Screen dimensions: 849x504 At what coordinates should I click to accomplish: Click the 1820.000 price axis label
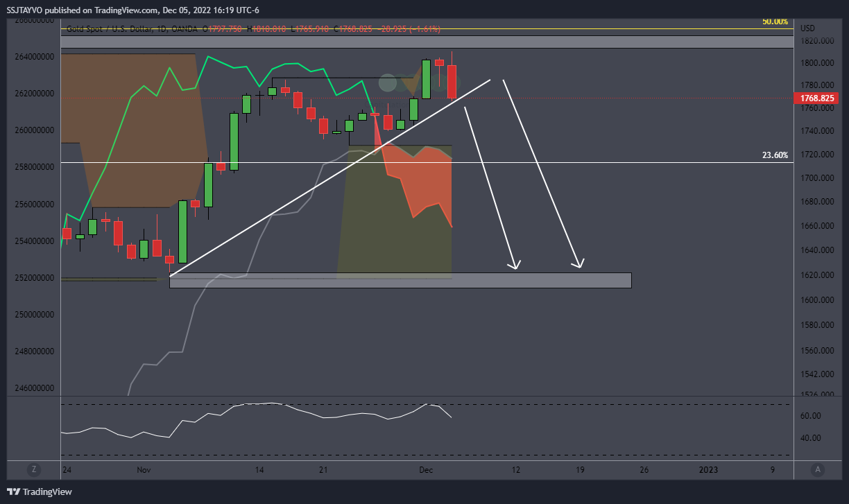816,41
